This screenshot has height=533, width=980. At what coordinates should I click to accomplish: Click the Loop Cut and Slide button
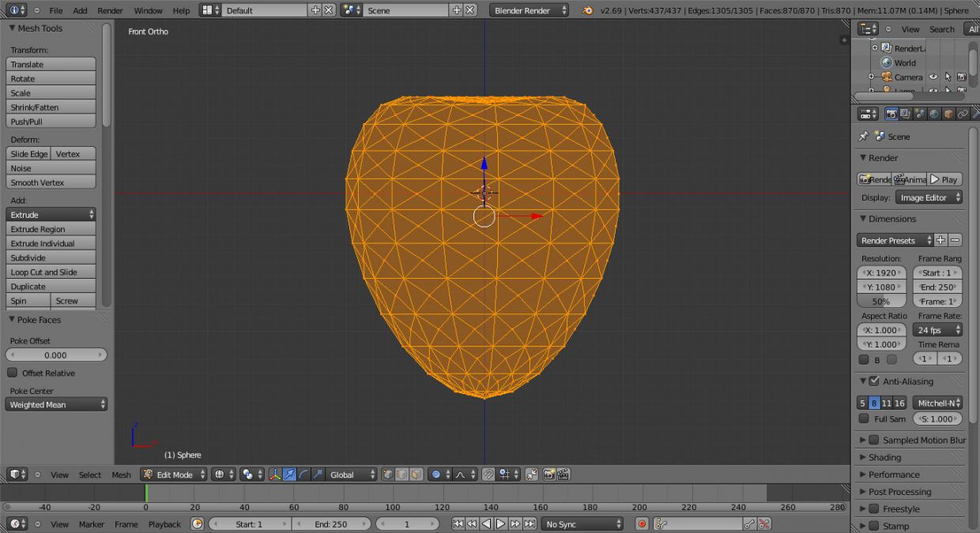coord(51,272)
